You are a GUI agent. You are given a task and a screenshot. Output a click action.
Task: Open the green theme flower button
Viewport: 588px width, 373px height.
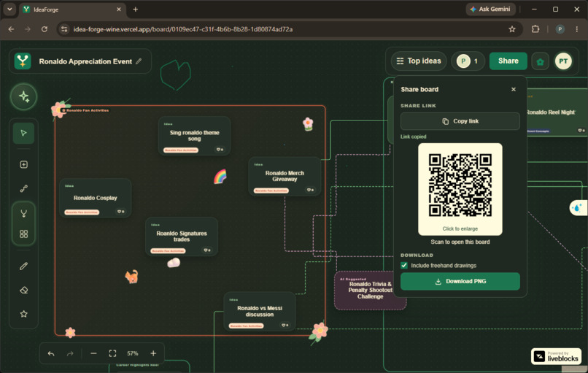point(540,61)
